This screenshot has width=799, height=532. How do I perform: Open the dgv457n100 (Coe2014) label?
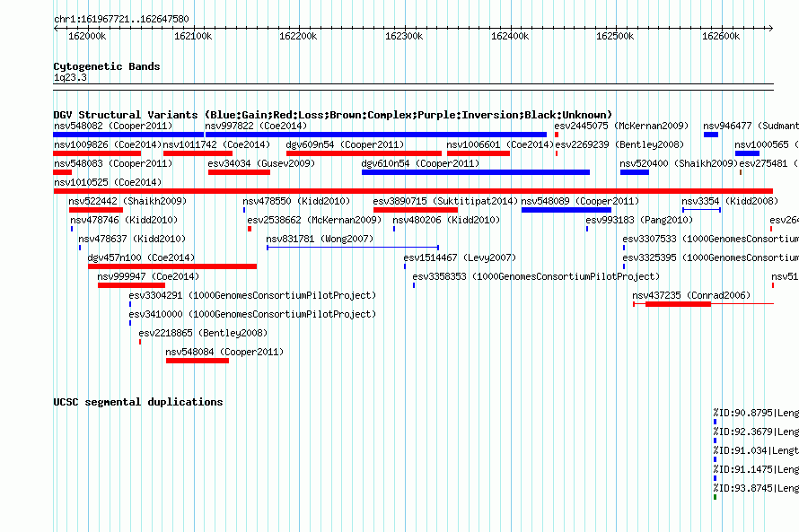pyautogui.click(x=141, y=257)
